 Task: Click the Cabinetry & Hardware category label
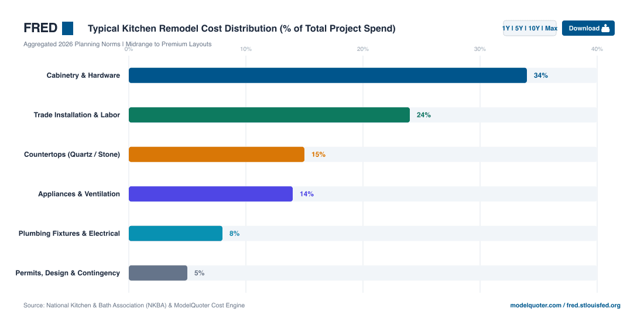(83, 76)
